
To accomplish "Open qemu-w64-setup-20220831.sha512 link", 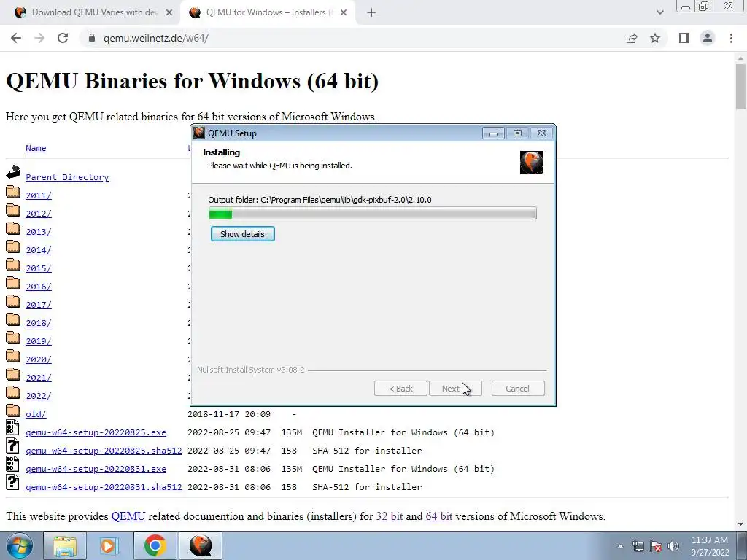I will (104, 487).
